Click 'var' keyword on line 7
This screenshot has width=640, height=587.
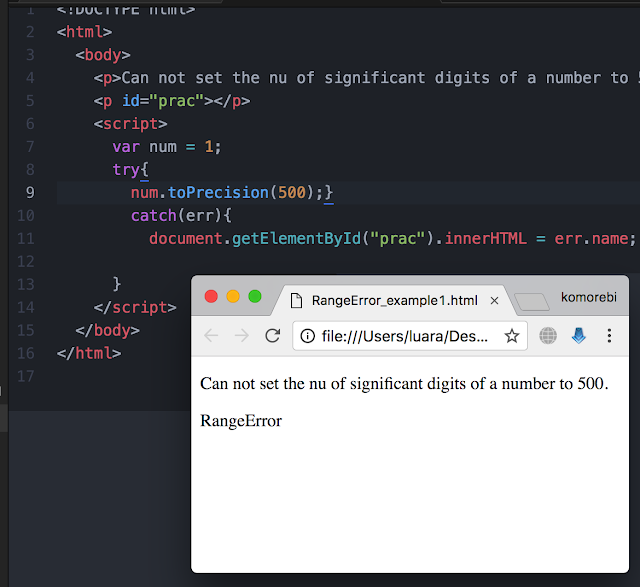(126, 147)
